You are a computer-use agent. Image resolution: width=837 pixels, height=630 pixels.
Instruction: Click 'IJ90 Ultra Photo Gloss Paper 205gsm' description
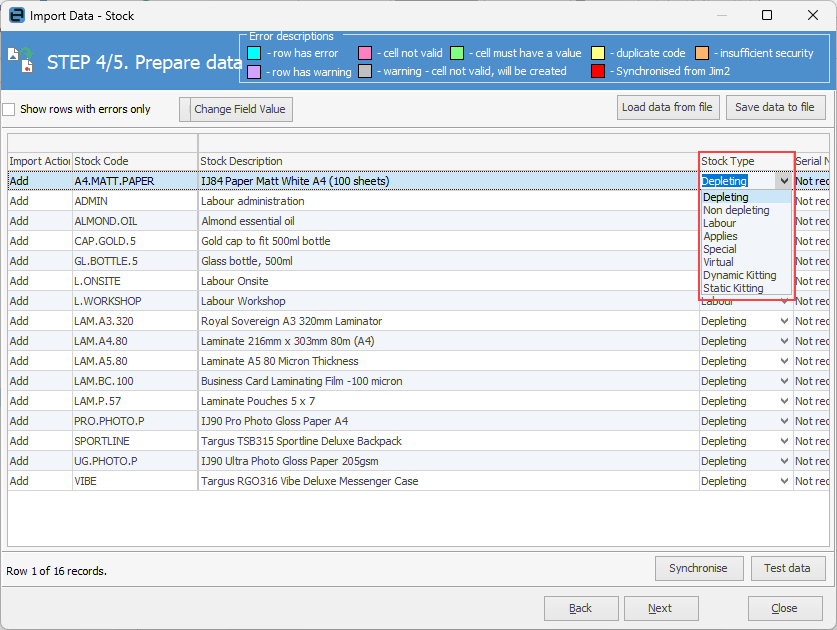[290, 461]
